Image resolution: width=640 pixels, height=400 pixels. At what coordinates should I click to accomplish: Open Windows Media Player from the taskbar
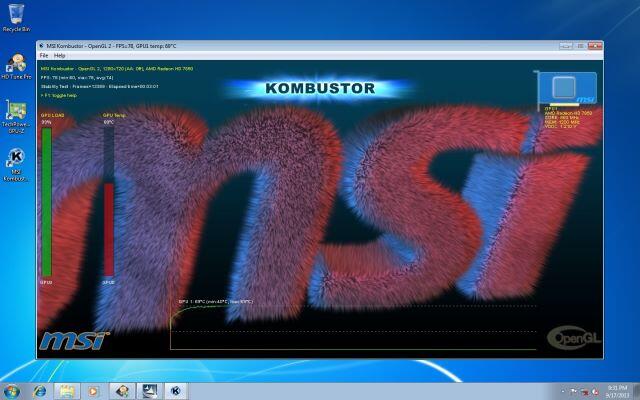93,392
